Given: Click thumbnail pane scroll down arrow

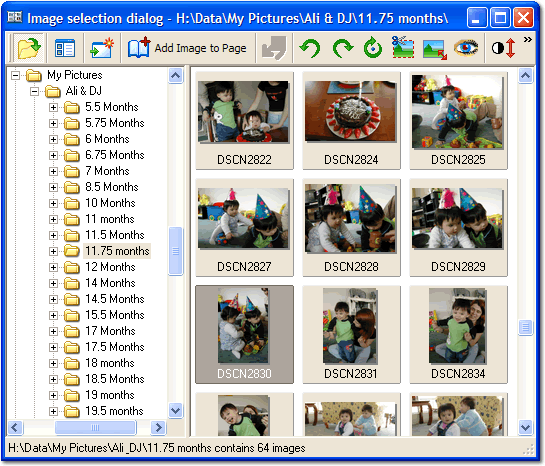Looking at the screenshot, I should pyautogui.click(x=525, y=427).
